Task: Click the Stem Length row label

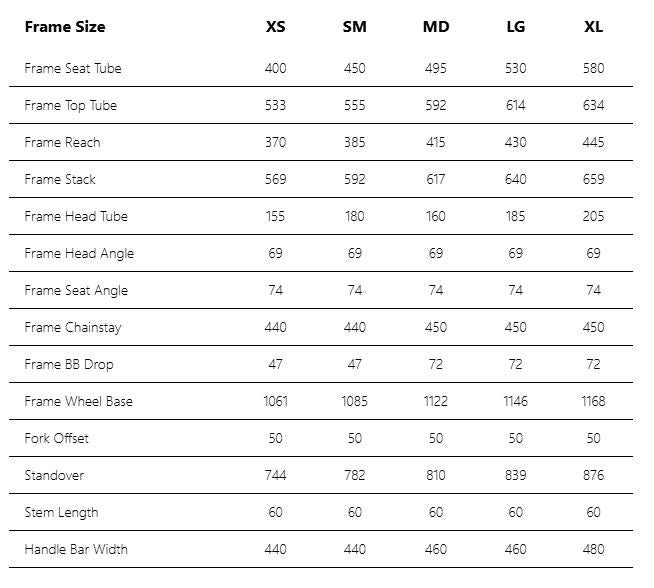Action: (61, 512)
